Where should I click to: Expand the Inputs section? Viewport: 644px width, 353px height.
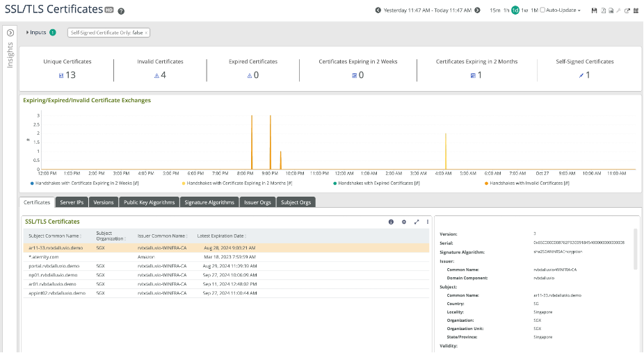tap(36, 33)
